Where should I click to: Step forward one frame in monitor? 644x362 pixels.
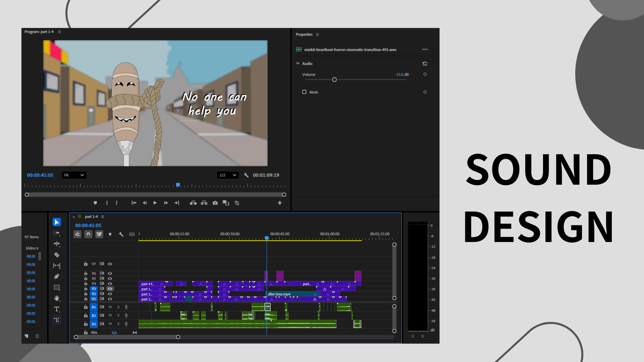pos(166,203)
